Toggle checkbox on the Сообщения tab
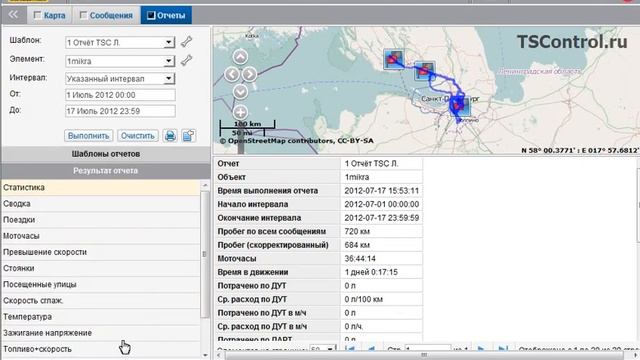Image resolution: width=640 pixels, height=360 pixels. coord(83,16)
